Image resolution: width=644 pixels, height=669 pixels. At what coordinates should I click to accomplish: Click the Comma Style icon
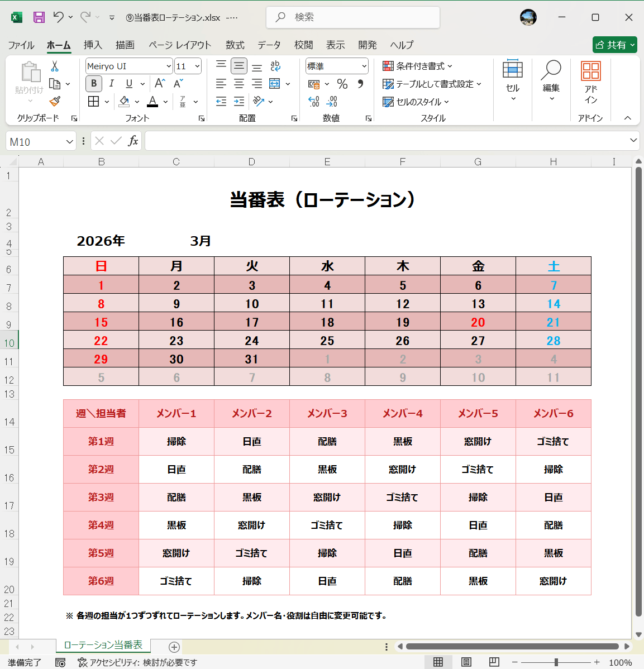pyautogui.click(x=362, y=84)
